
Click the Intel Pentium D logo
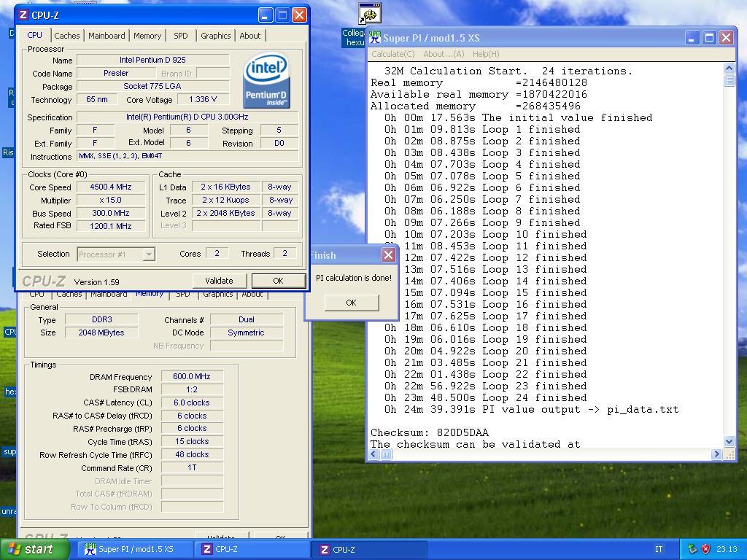[x=266, y=80]
